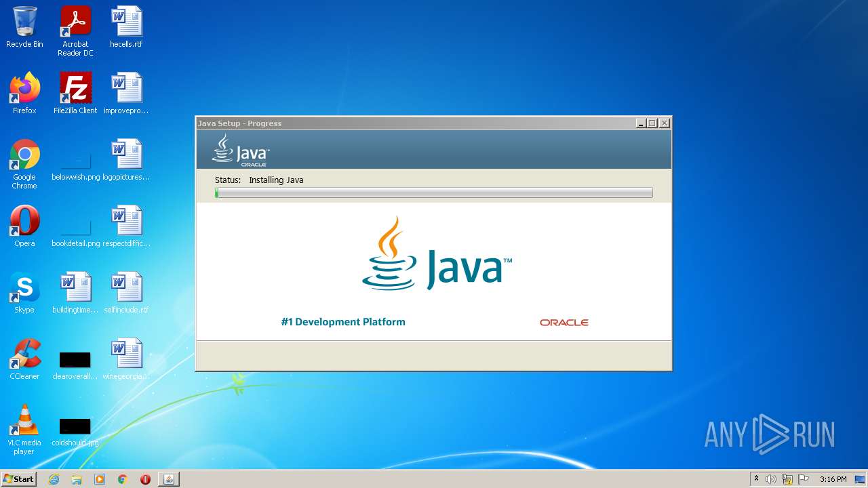The width and height of the screenshot is (868, 488).
Task: Select the coldshould.jpg file icon
Action: tap(75, 431)
